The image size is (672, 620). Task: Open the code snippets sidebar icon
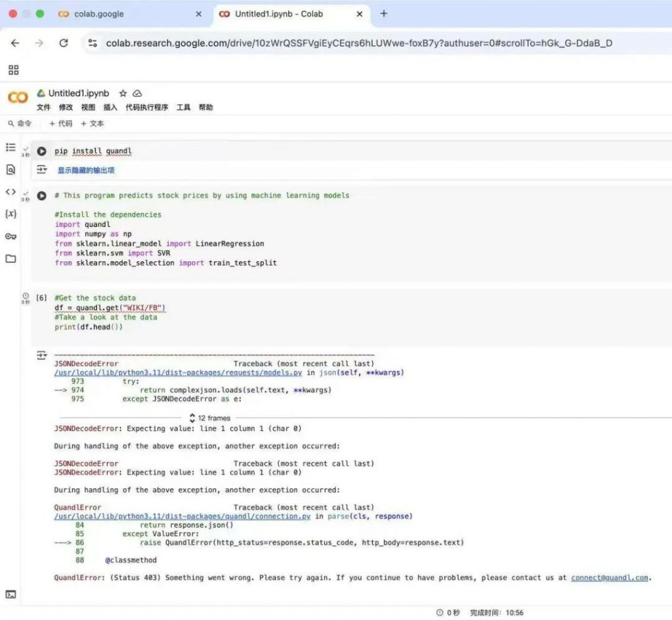pyautogui.click(x=10, y=192)
